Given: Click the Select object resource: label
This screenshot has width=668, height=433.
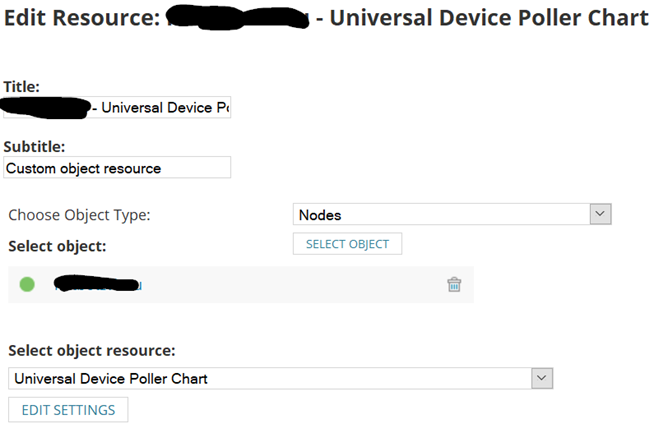Looking at the screenshot, I should click(x=92, y=351).
